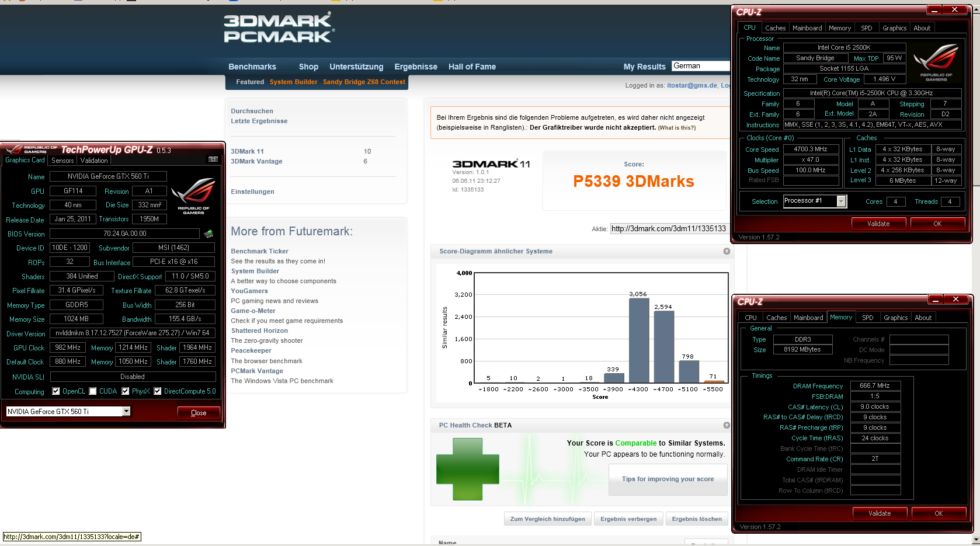Open the GeForce GTX 560 Ti card dropdown
The width and height of the screenshot is (980, 546).
(x=126, y=412)
